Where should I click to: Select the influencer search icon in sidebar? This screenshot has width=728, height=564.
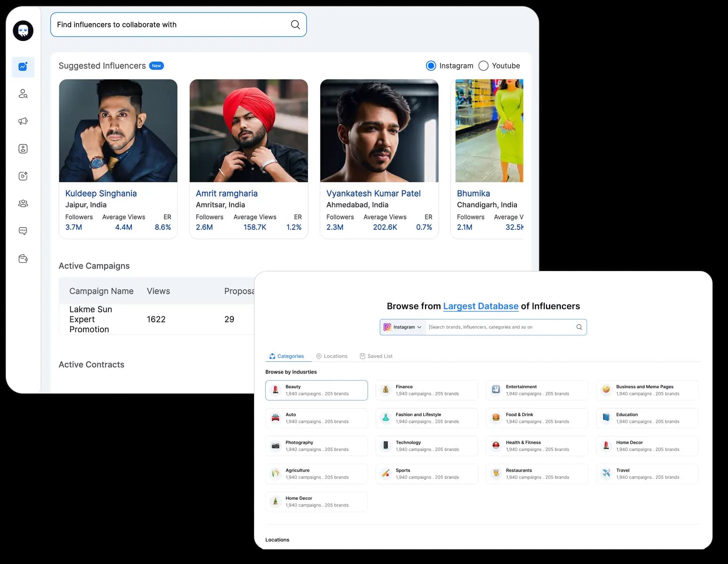[23, 94]
